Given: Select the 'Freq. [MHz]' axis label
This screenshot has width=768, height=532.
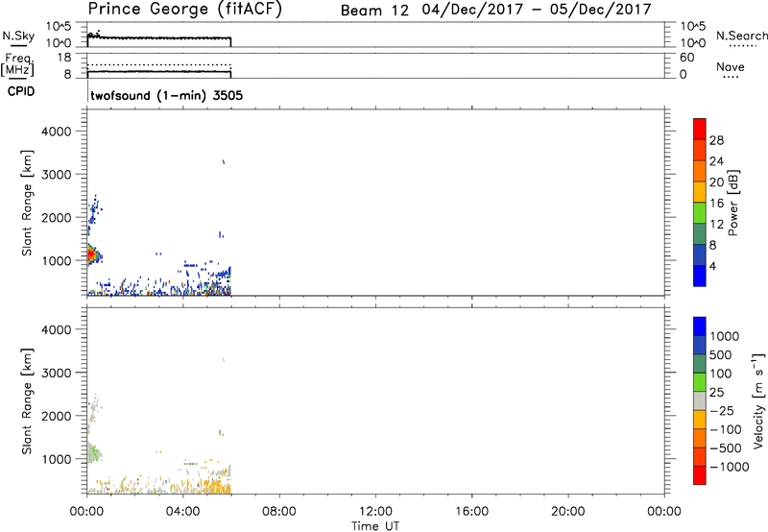Looking at the screenshot, I should click(x=18, y=65).
